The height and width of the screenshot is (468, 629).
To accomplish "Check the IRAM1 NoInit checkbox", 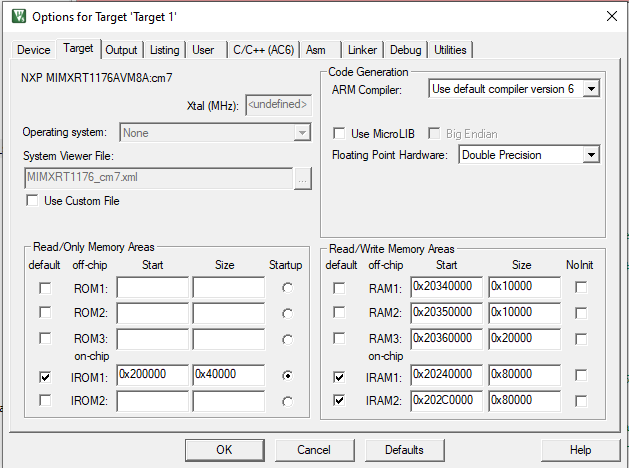I will coord(581,377).
